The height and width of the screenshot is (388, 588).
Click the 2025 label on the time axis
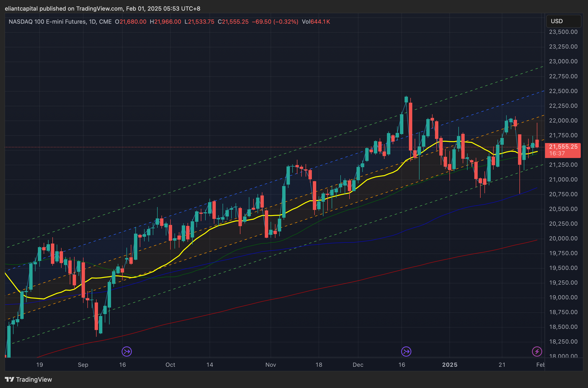click(450, 365)
